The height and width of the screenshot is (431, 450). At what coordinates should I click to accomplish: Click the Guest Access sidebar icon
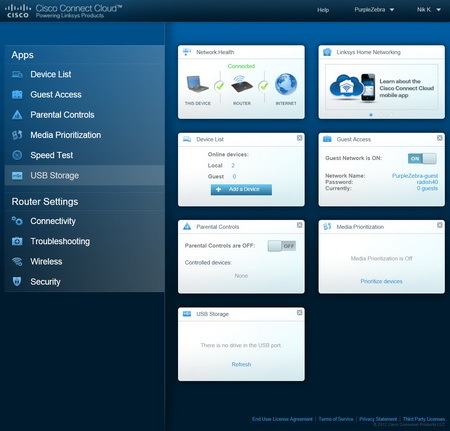pyautogui.click(x=17, y=95)
